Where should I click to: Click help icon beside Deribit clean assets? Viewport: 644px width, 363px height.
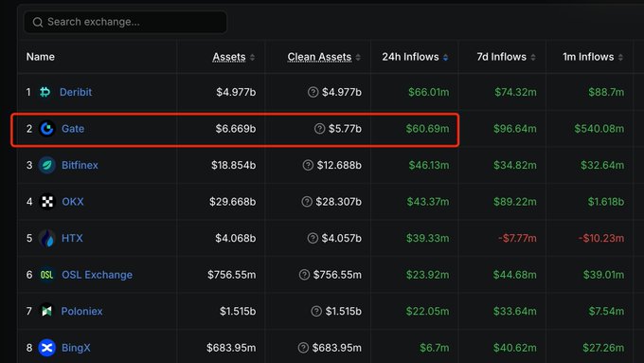pos(313,92)
